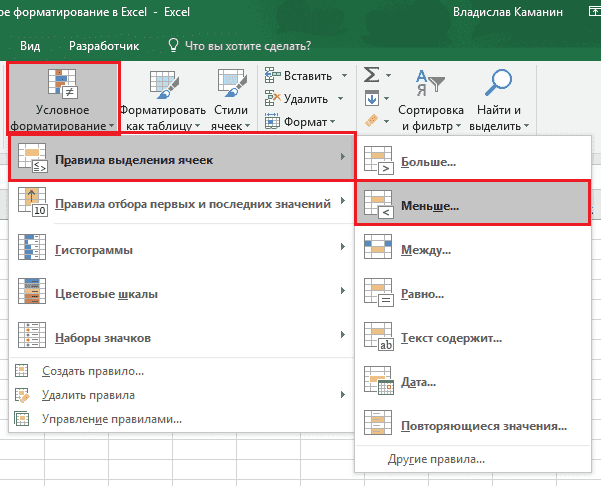Open the Условное форматирование menu icon
Screen dimensions: 601x486
pos(62,83)
